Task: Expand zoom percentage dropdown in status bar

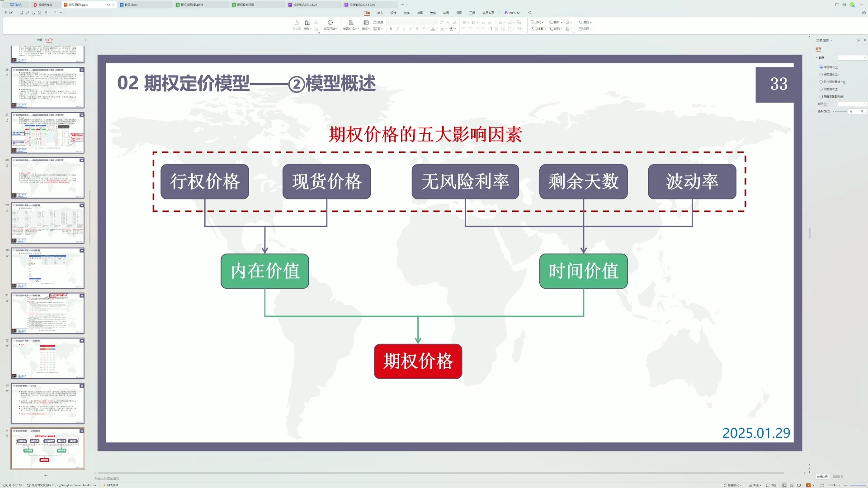Action: pos(839,485)
